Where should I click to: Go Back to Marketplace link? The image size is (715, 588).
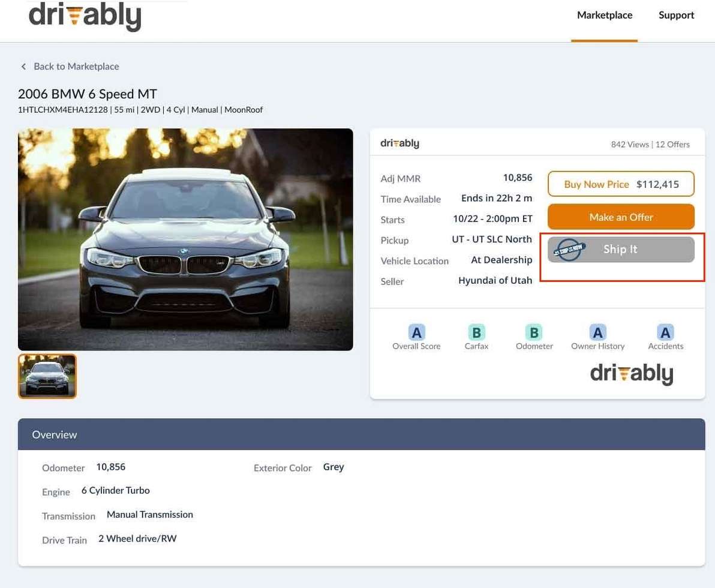76,67
